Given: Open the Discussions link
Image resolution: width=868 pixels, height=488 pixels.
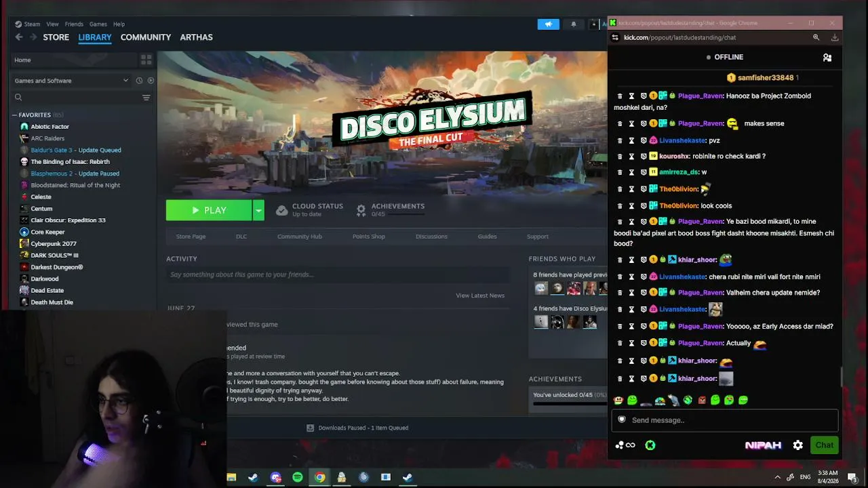Looking at the screenshot, I should (x=431, y=237).
